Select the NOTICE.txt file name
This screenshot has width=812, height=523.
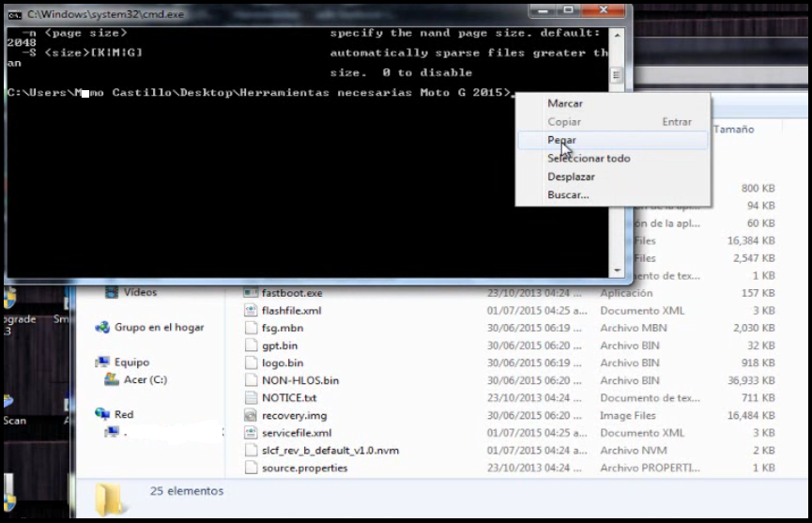point(289,398)
